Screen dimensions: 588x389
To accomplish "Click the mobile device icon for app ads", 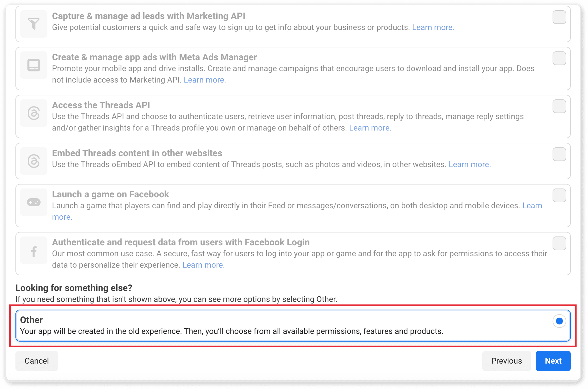I will (x=34, y=65).
